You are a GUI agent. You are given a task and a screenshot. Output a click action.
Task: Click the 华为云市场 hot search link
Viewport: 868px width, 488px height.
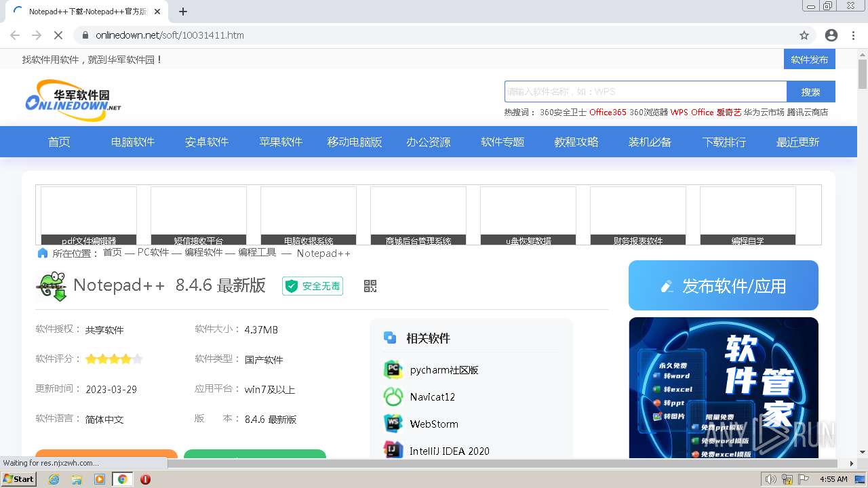(x=764, y=112)
